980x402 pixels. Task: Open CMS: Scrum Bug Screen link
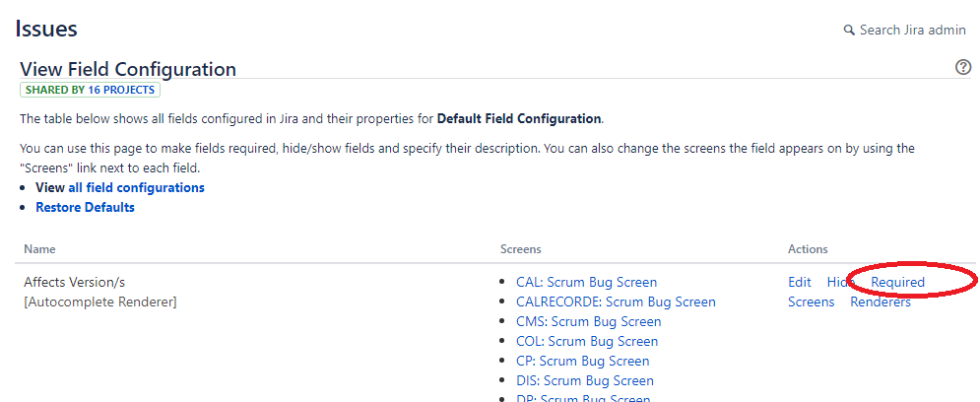tap(588, 322)
